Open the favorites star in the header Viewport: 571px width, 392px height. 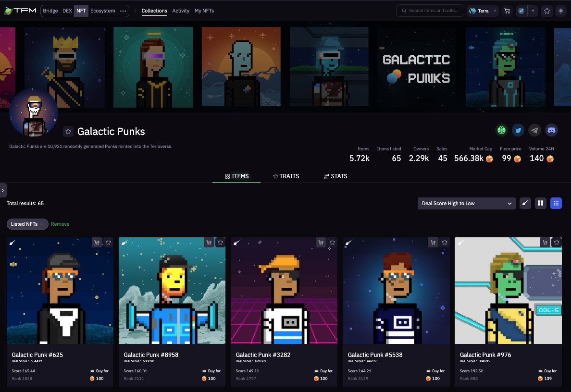(547, 11)
